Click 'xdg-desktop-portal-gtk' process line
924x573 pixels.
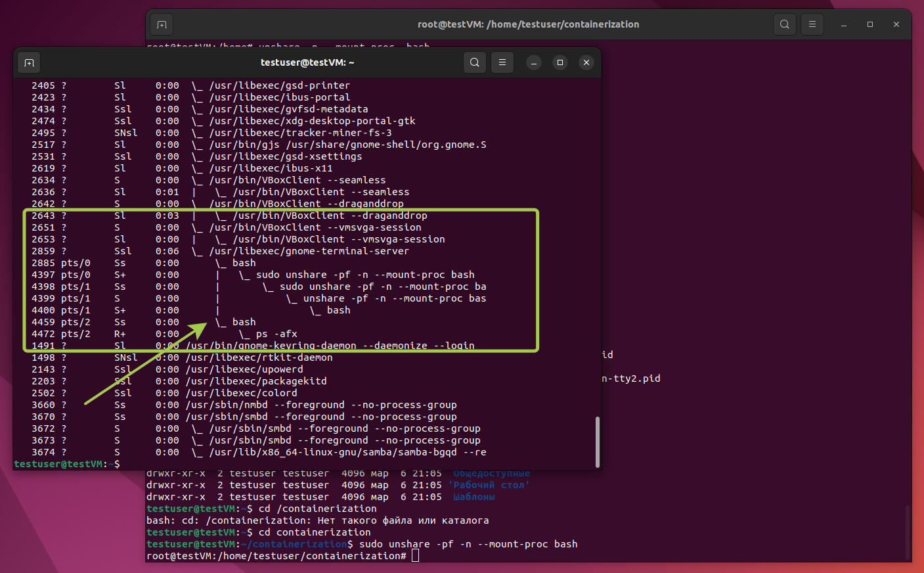pos(223,121)
